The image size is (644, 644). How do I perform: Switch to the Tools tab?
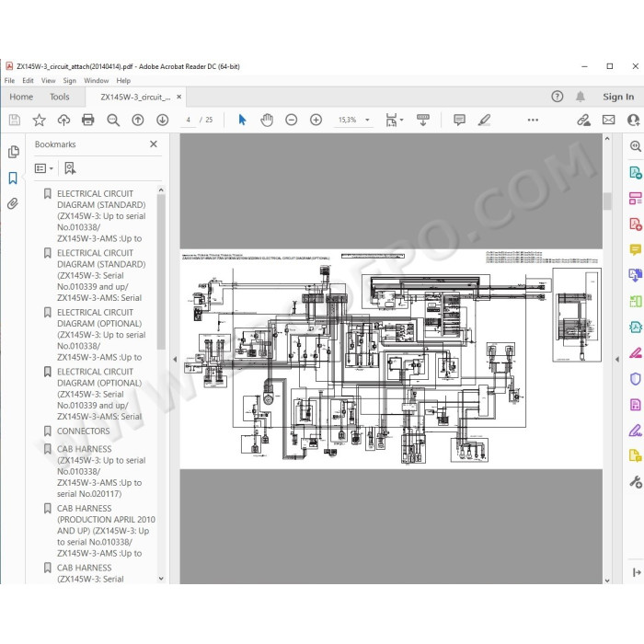point(60,97)
